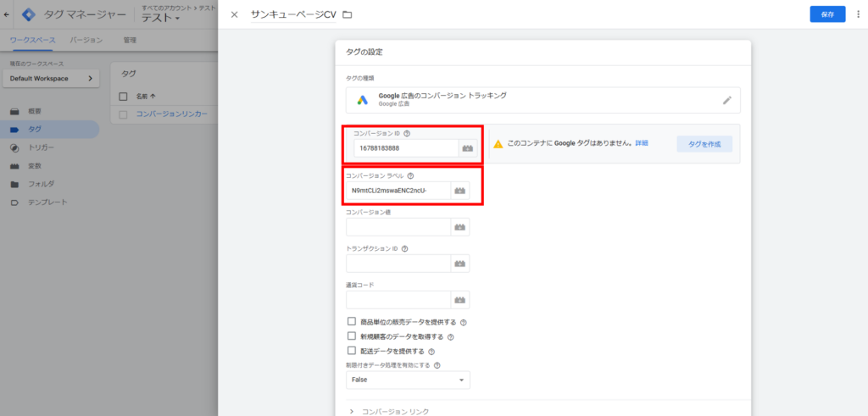The image size is (868, 416).
Task: Click the テンプレート sidebar icon
Action: pyautogui.click(x=15, y=202)
